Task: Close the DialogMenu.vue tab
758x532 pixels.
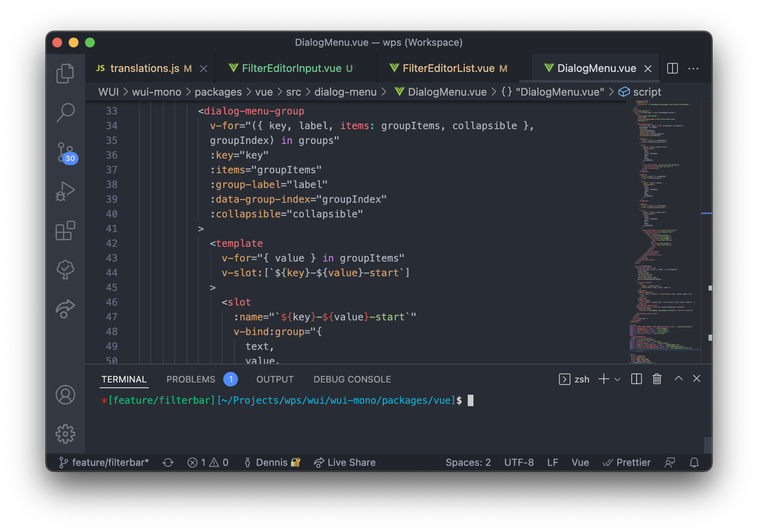Action: point(648,69)
